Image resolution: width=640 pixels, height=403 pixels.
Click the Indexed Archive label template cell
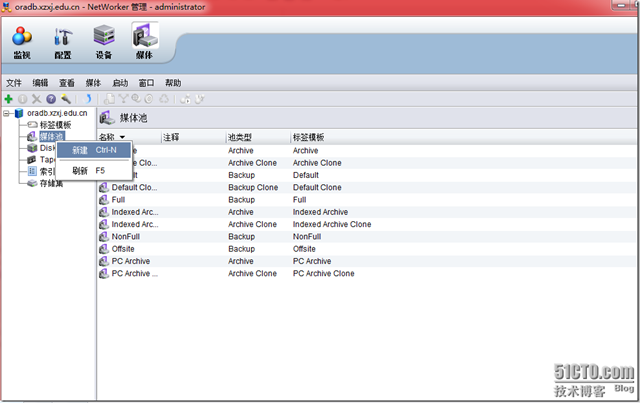click(x=320, y=212)
